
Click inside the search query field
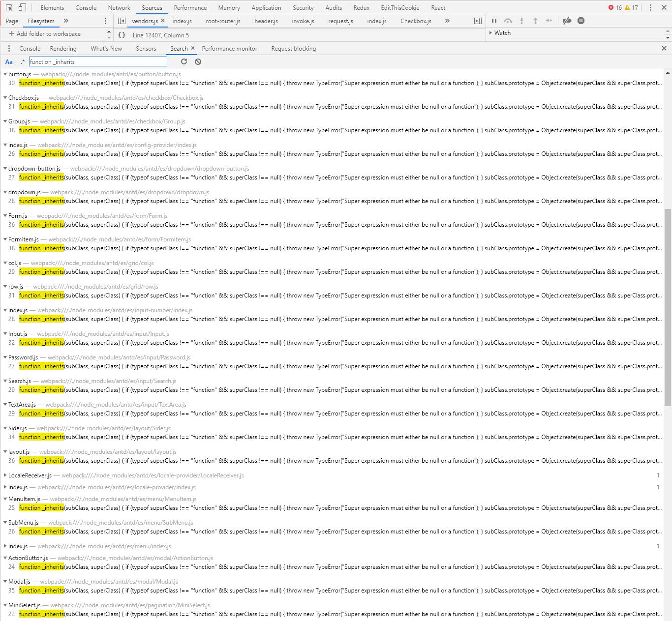pos(97,61)
